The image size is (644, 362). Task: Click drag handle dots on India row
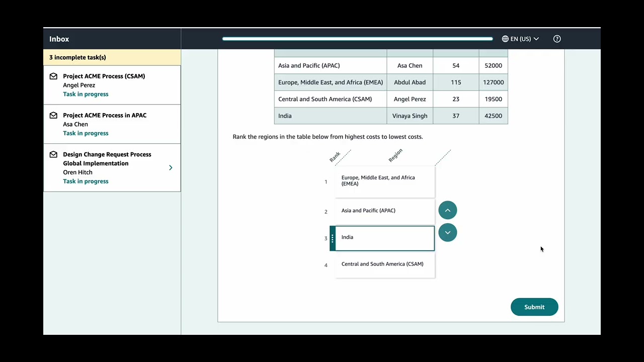[332, 238]
